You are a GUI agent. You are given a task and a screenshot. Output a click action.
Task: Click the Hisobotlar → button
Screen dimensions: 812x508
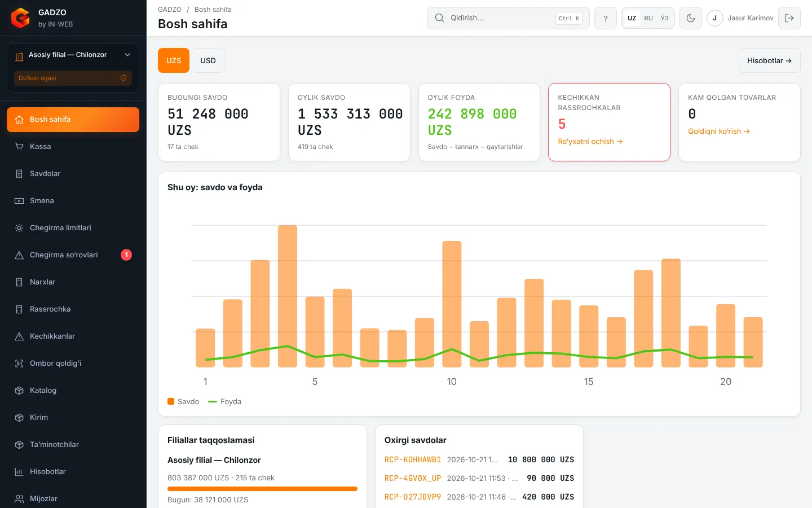tap(769, 60)
